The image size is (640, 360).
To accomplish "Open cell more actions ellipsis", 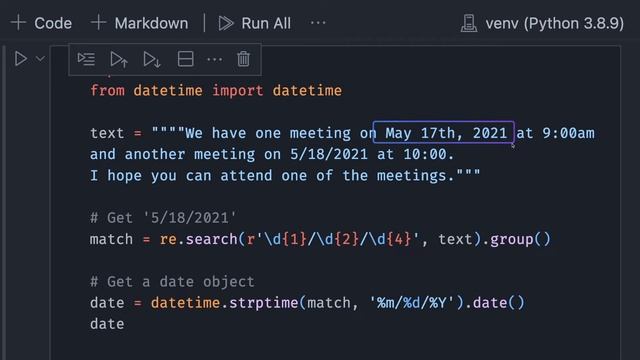I will 214,60.
